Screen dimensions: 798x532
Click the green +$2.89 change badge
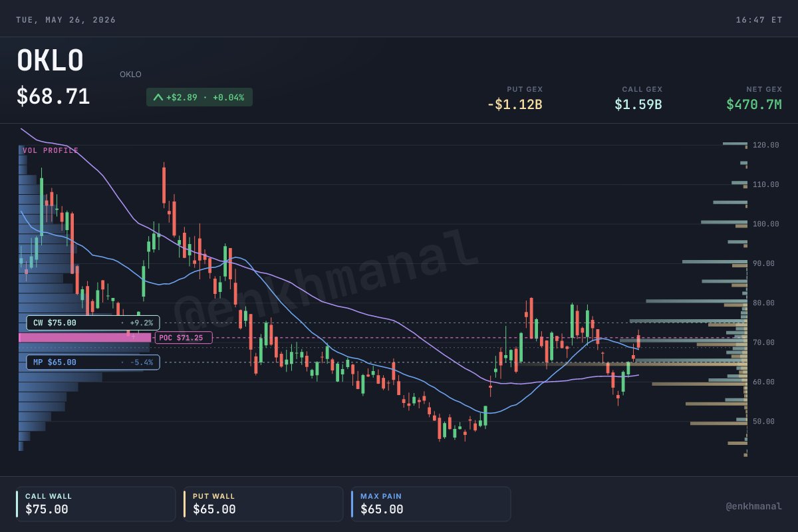tap(199, 97)
